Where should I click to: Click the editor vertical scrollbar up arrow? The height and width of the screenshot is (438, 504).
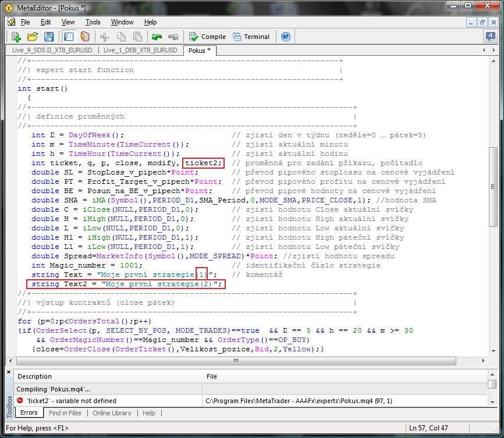[x=494, y=60]
